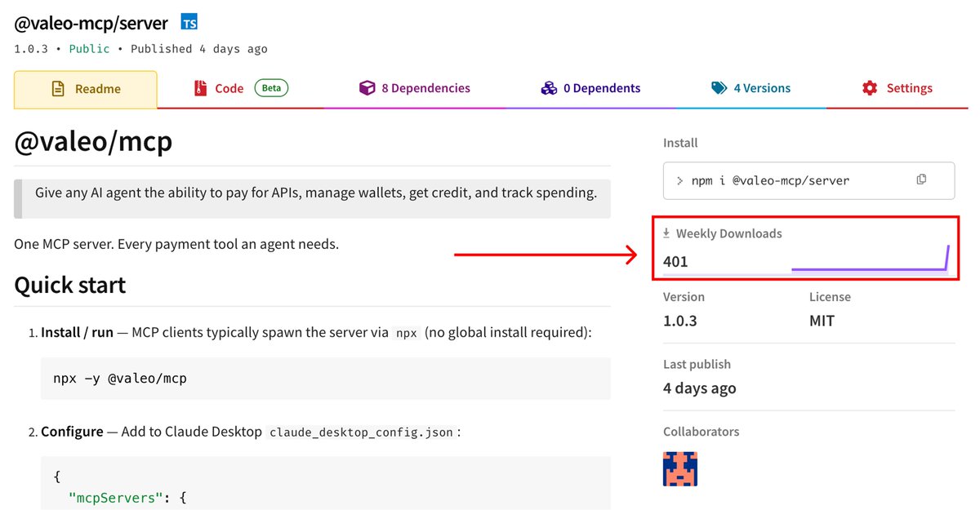Click the 401 weekly downloads value

click(x=676, y=262)
